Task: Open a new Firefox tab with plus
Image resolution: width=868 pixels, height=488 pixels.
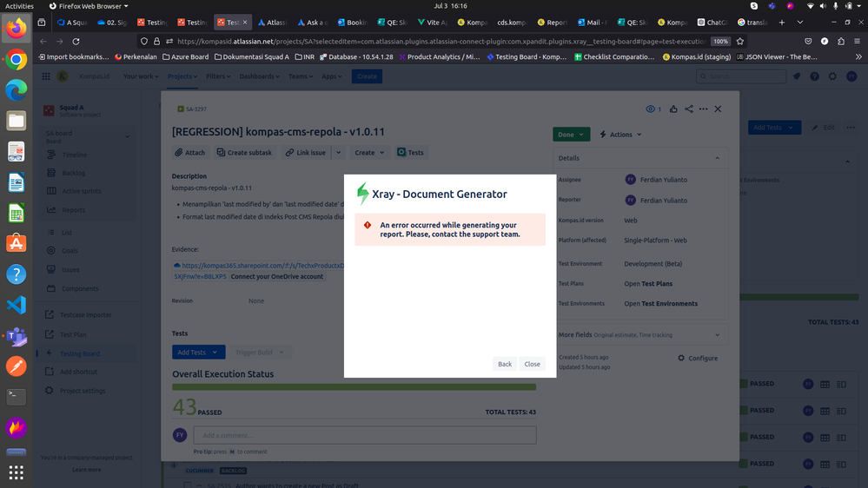Action: click(x=782, y=23)
